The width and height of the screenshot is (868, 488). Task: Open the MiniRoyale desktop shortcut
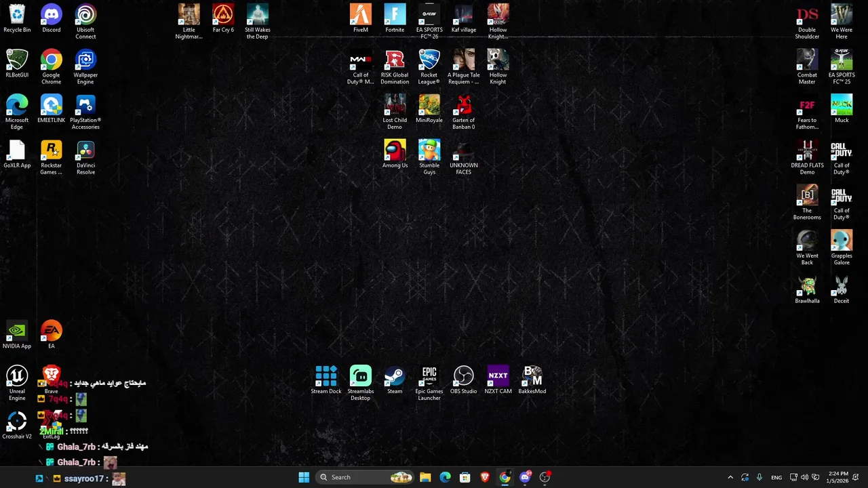(429, 109)
